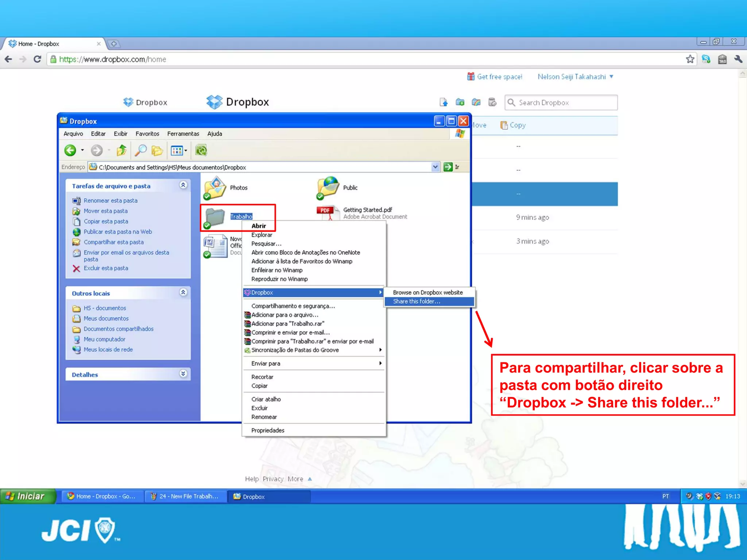Collapse the Outros locais panel
This screenshot has width=747, height=560.
click(183, 292)
